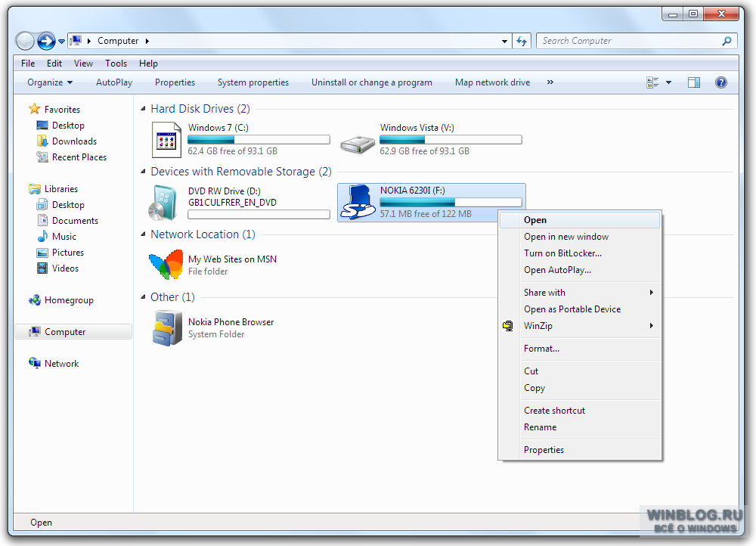The image size is (756, 546).
Task: Click the computer icon in address bar
Action: click(76, 41)
